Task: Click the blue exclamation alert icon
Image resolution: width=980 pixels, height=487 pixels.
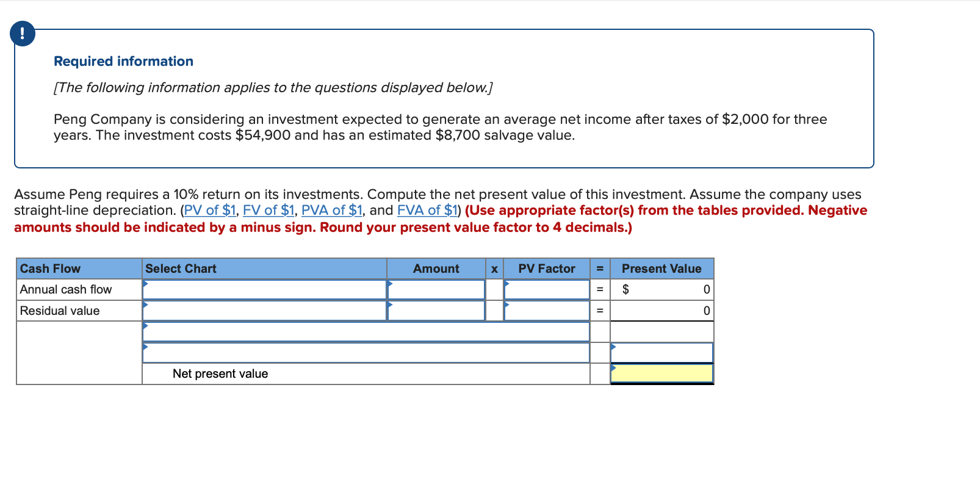Action: point(23,34)
